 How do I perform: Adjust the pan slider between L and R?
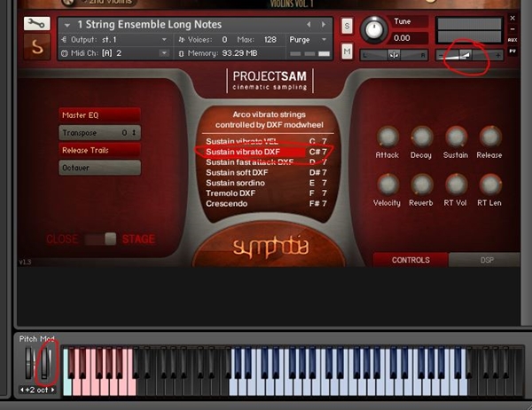[x=394, y=55]
